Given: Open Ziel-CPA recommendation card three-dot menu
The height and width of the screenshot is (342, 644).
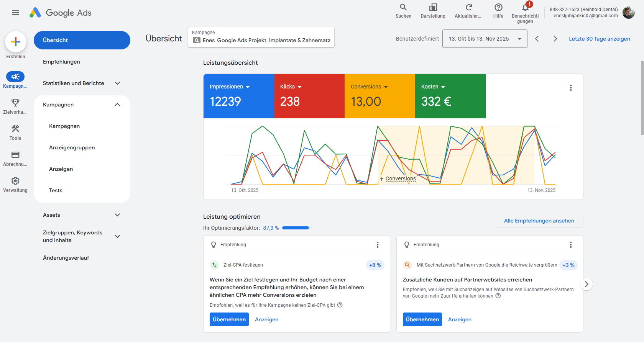Looking at the screenshot, I should click(378, 245).
